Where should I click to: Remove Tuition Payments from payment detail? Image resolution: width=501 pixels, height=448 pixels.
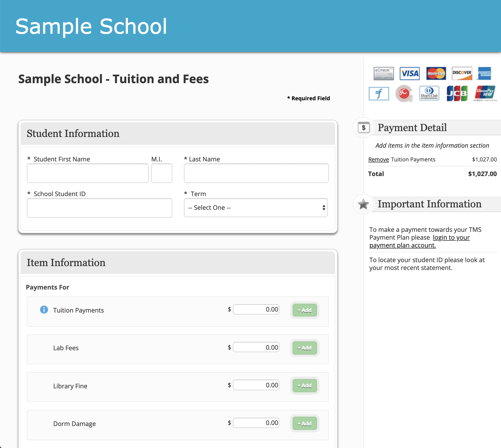[x=378, y=159]
